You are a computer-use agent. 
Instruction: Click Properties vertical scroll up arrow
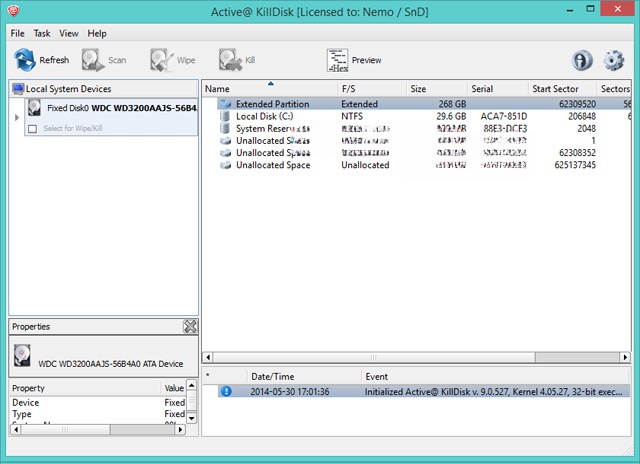(191, 385)
